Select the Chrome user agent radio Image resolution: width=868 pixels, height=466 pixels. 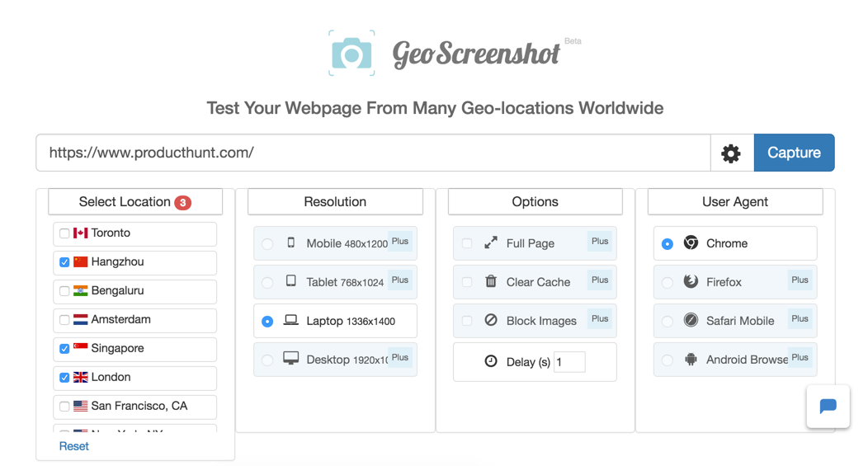[x=667, y=244]
